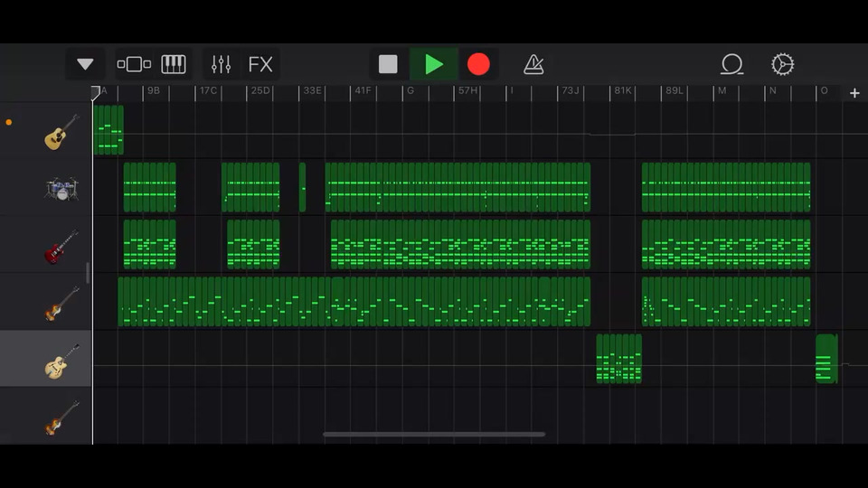Jump to ruler marker 41F
The height and width of the screenshot is (488, 868).
[x=363, y=90]
